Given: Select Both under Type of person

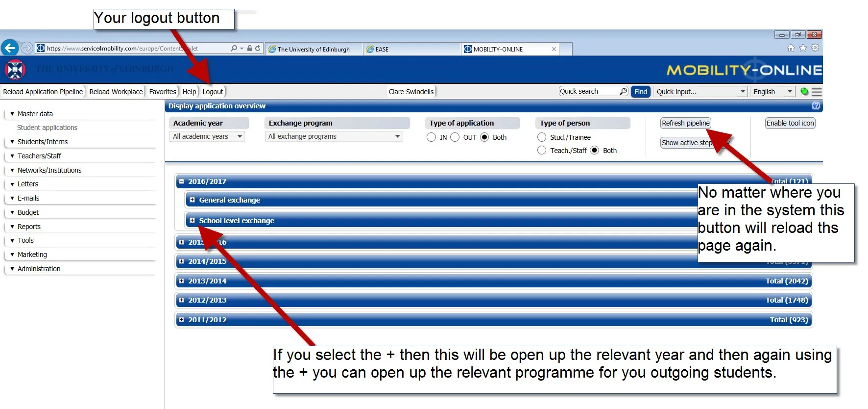Looking at the screenshot, I should 595,151.
